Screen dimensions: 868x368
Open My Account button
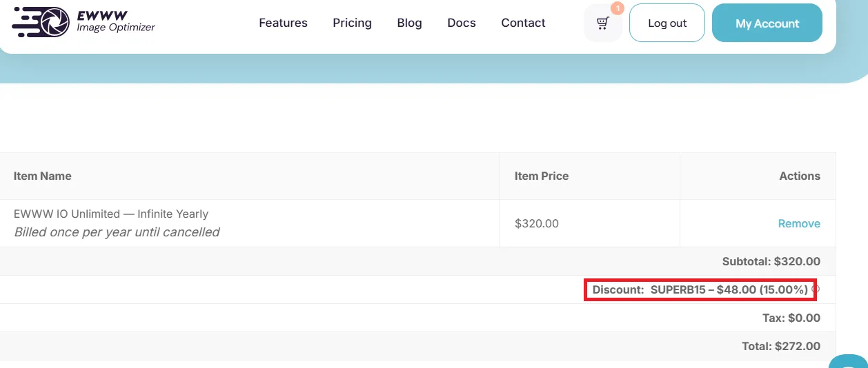pyautogui.click(x=767, y=23)
